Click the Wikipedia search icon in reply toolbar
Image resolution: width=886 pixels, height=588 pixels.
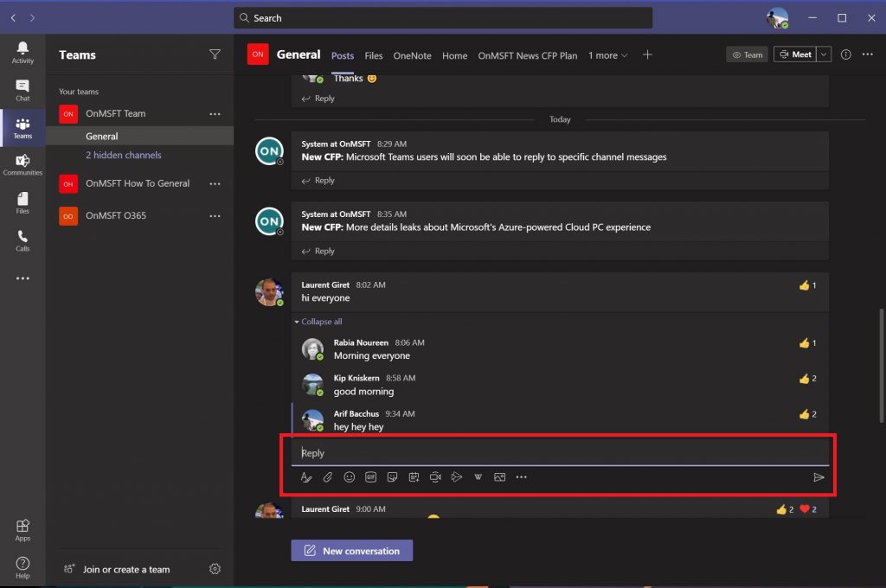[478, 477]
